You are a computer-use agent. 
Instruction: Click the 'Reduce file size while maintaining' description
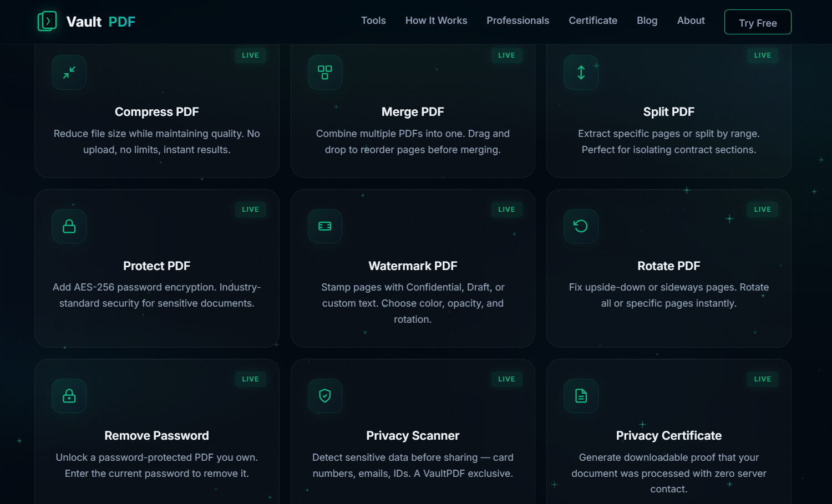[157, 142]
